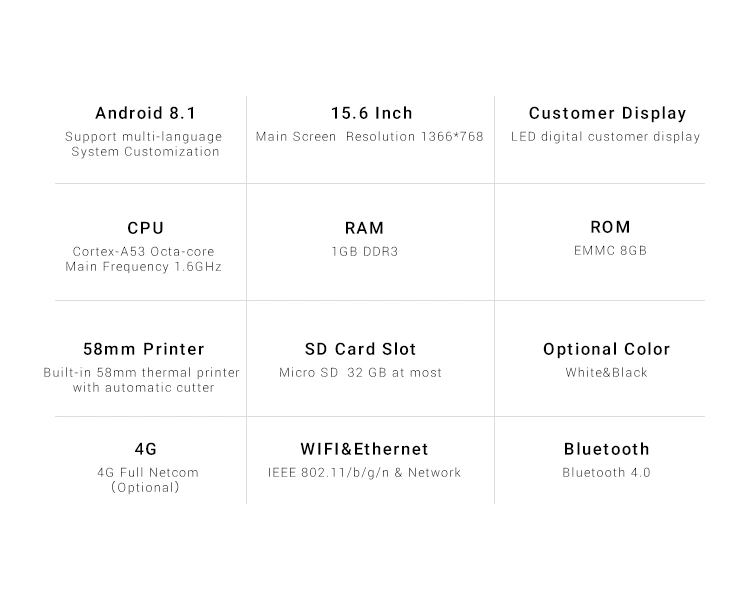Select the 4G heading
Image resolution: width=750 pixels, height=600 pixels.
coord(146,449)
